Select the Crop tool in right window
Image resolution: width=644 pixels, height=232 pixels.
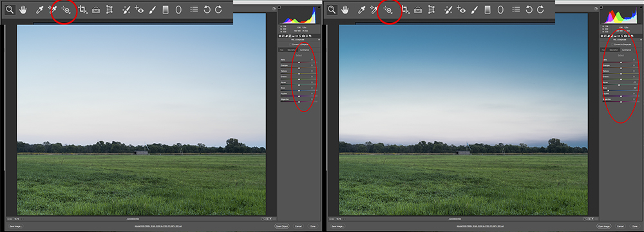tap(405, 10)
